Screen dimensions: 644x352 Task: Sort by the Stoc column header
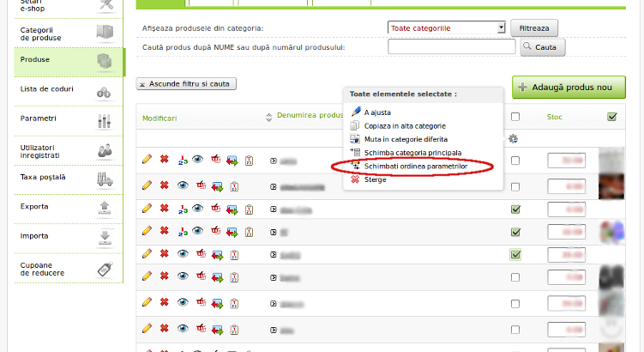tap(554, 117)
